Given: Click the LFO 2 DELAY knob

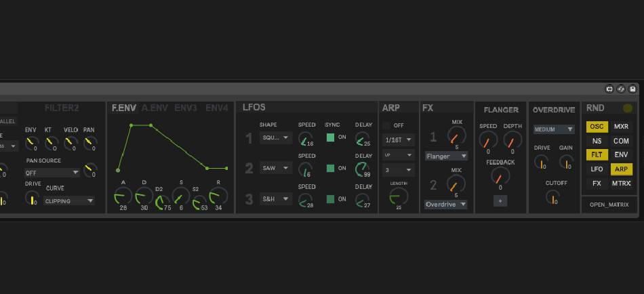Looking at the screenshot, I should [362, 169].
